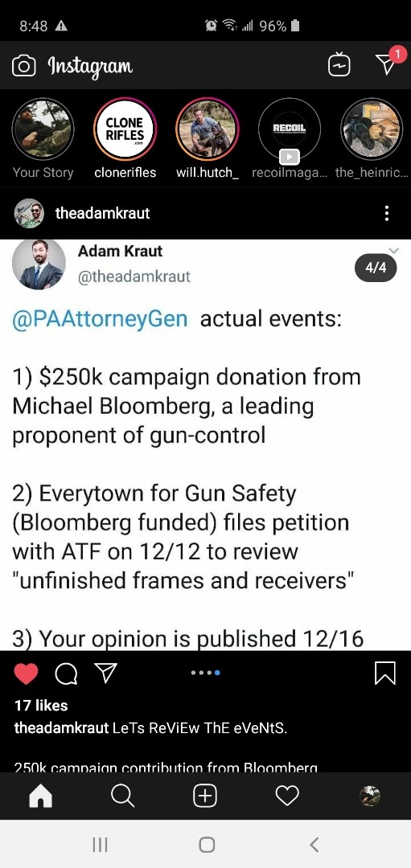Open the Instagram camera icon

click(x=24, y=67)
